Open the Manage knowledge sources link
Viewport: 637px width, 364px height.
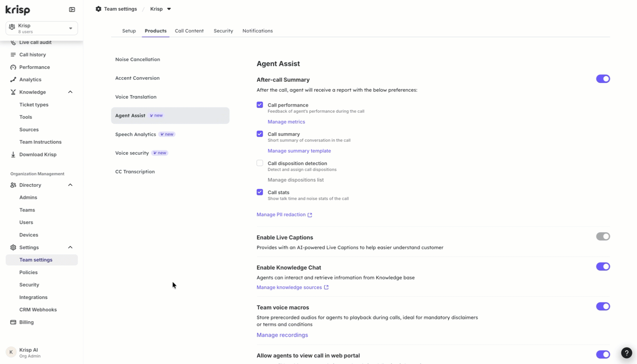click(289, 287)
